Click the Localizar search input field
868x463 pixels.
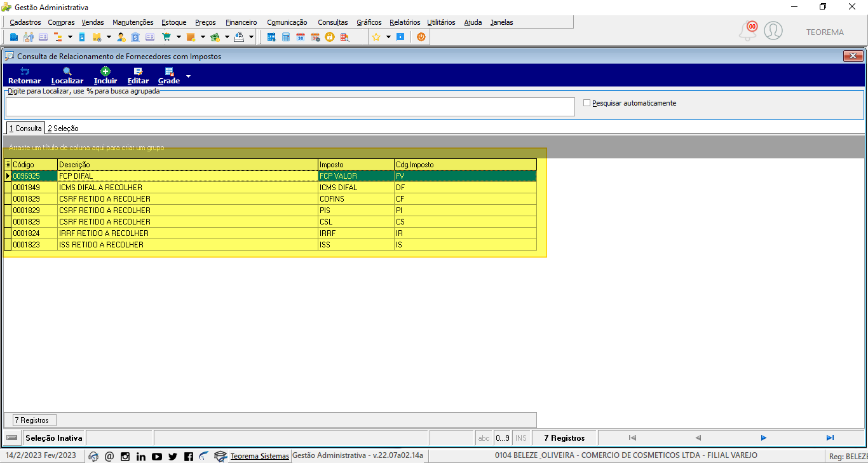[290, 107]
